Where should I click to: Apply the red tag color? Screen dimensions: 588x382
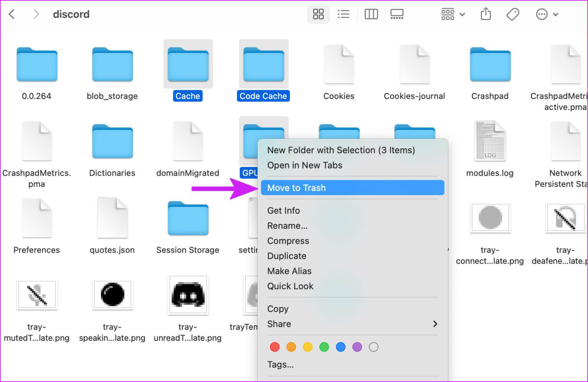[275, 347]
